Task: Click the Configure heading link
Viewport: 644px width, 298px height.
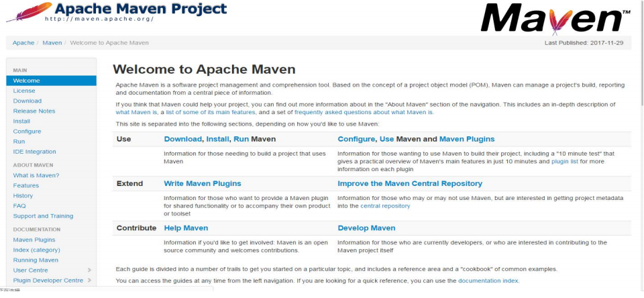Action: 356,139
